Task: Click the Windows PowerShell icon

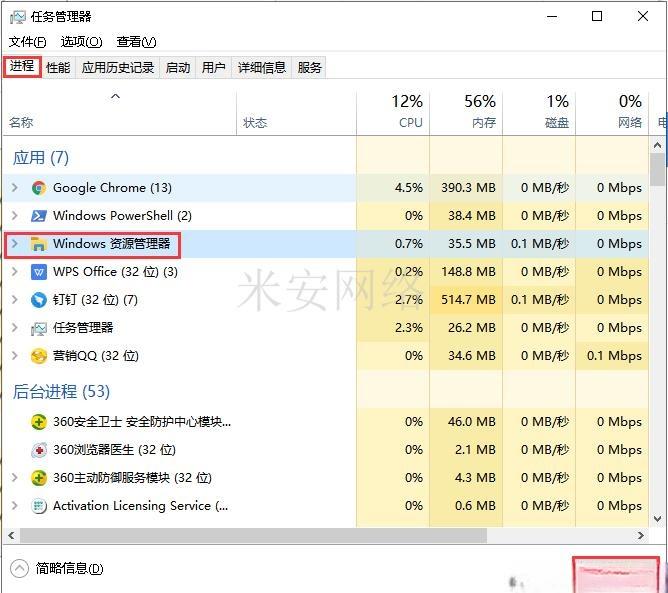Action: pyautogui.click(x=39, y=216)
